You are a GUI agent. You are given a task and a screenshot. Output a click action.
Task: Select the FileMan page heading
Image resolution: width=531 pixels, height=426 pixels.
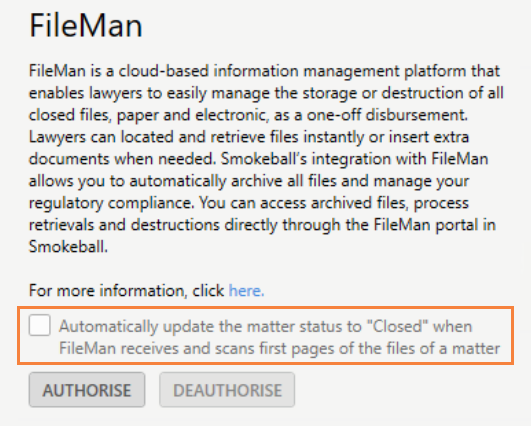tap(86, 25)
